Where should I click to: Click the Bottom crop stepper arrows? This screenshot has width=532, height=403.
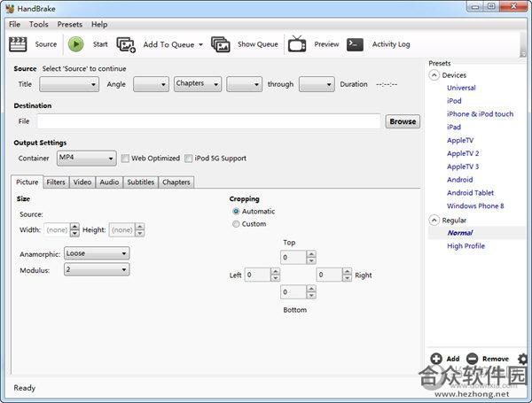[311, 291]
